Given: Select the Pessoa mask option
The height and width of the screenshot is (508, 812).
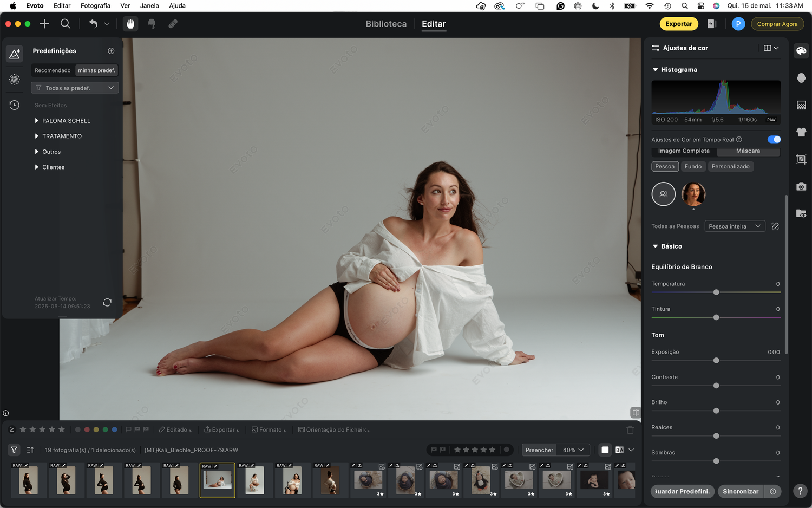Looking at the screenshot, I should pos(665,166).
